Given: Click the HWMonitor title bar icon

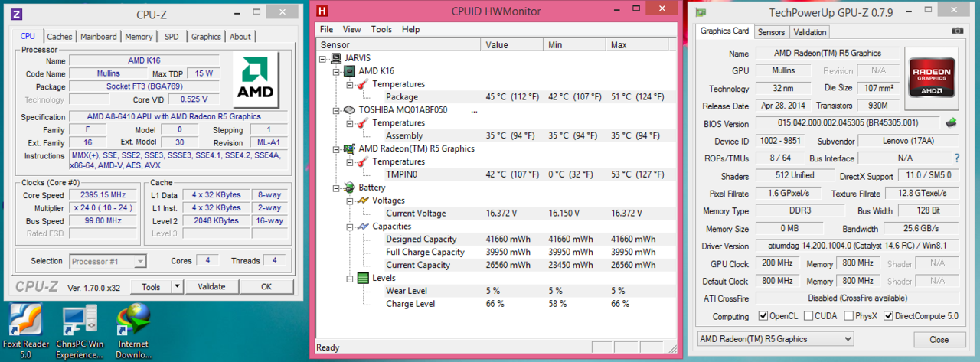Looking at the screenshot, I should coord(322,11).
